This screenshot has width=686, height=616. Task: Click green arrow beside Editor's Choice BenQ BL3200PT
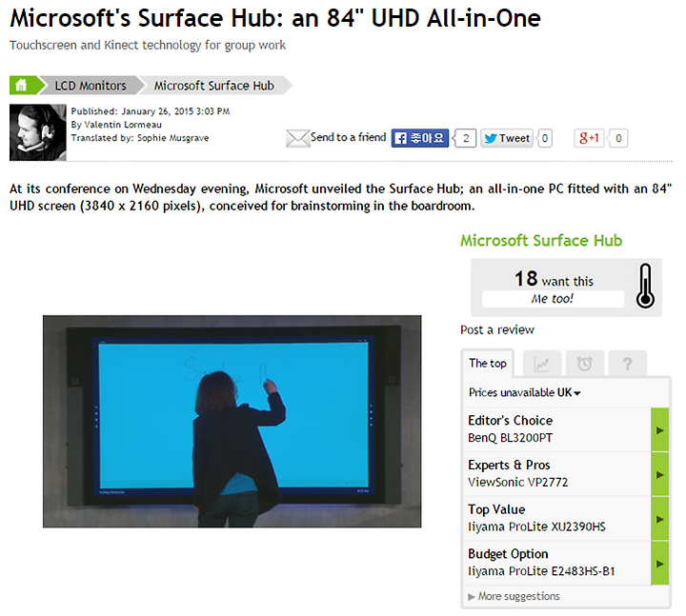pyautogui.click(x=659, y=430)
